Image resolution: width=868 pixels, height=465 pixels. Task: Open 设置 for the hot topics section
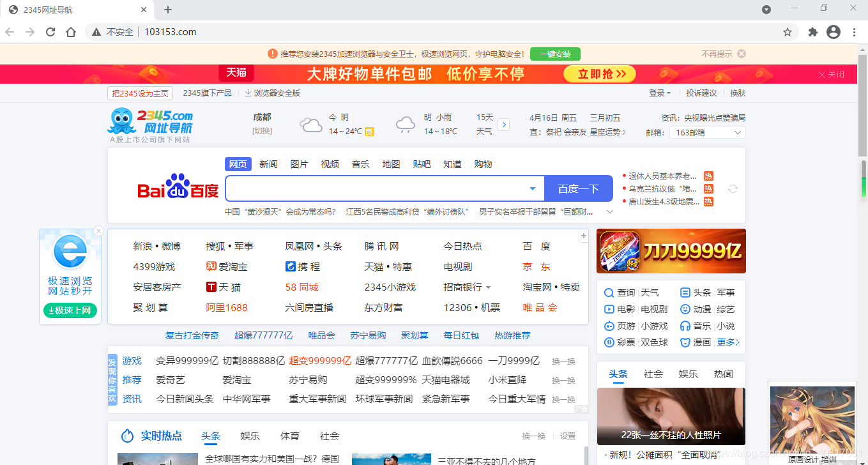pyautogui.click(x=568, y=436)
